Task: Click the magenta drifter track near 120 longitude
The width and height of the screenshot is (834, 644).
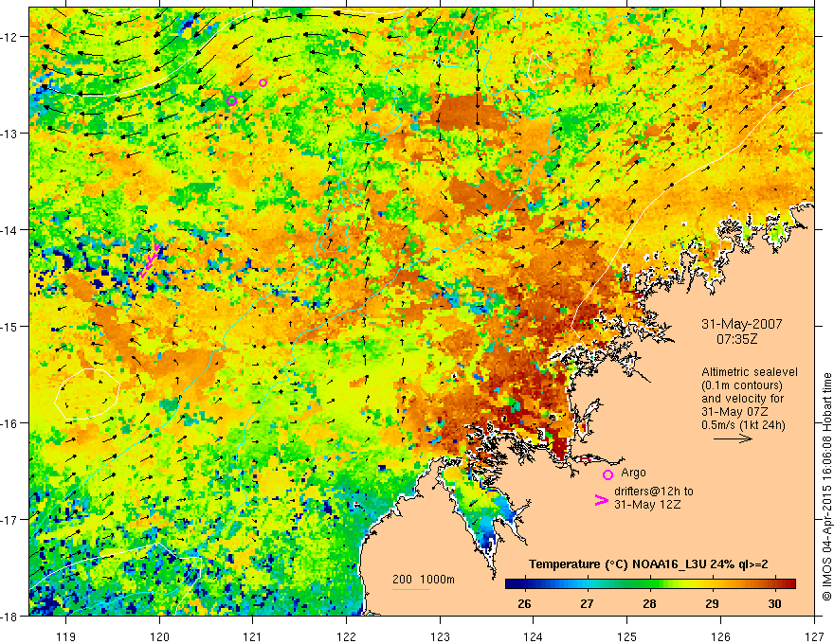Action: [x=150, y=259]
